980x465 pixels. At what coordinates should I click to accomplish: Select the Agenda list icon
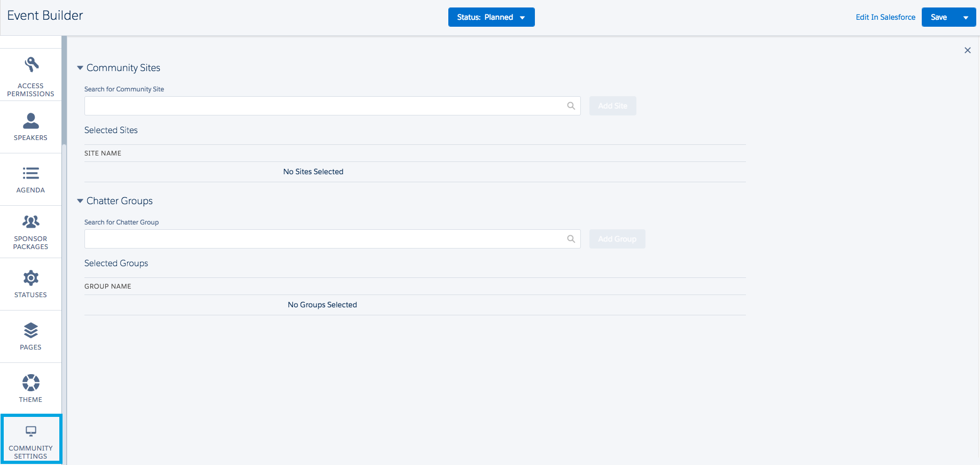pos(31,173)
